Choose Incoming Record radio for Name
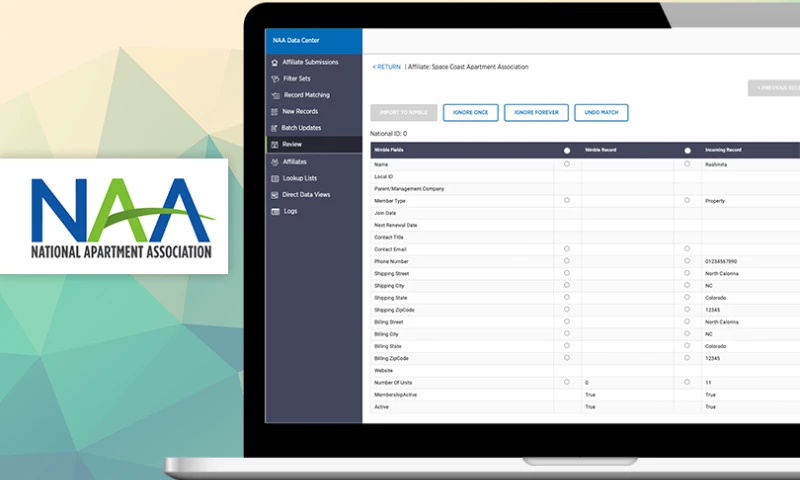This screenshot has width=800, height=480. 687,164
